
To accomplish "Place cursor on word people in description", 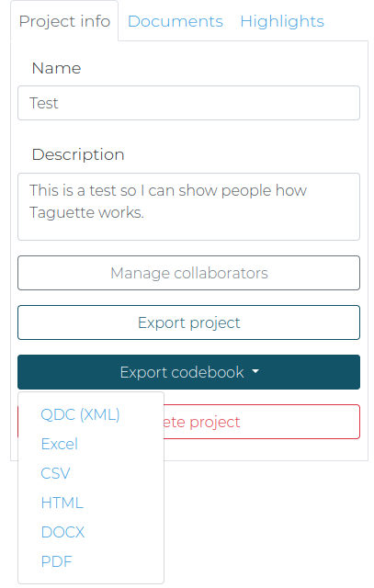I will tap(246, 190).
